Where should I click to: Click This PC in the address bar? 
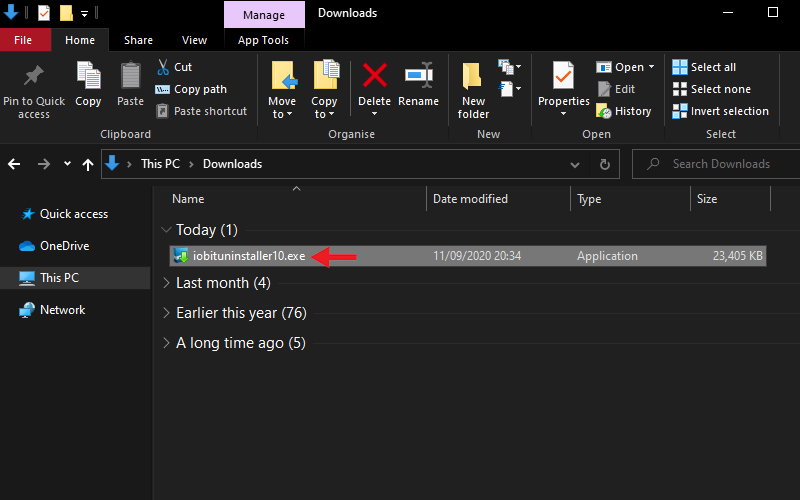tap(160, 164)
